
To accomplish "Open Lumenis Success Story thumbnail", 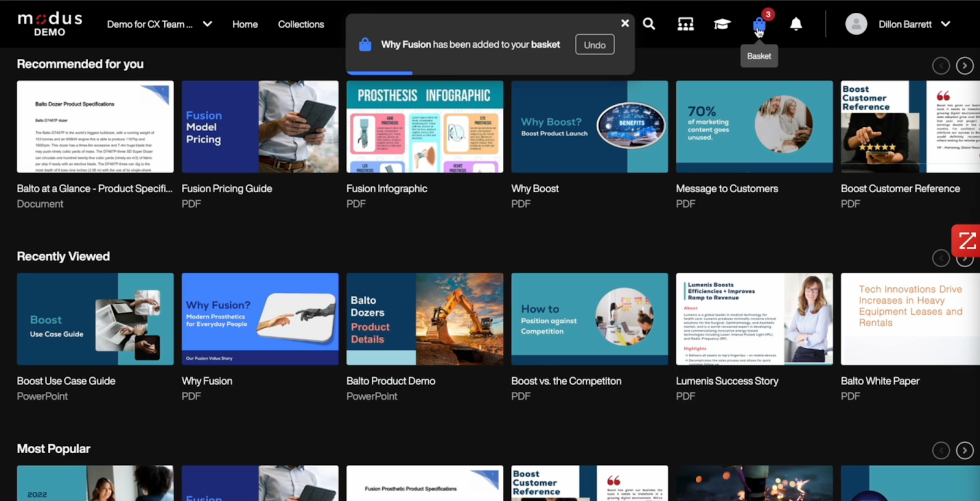I will tap(754, 319).
